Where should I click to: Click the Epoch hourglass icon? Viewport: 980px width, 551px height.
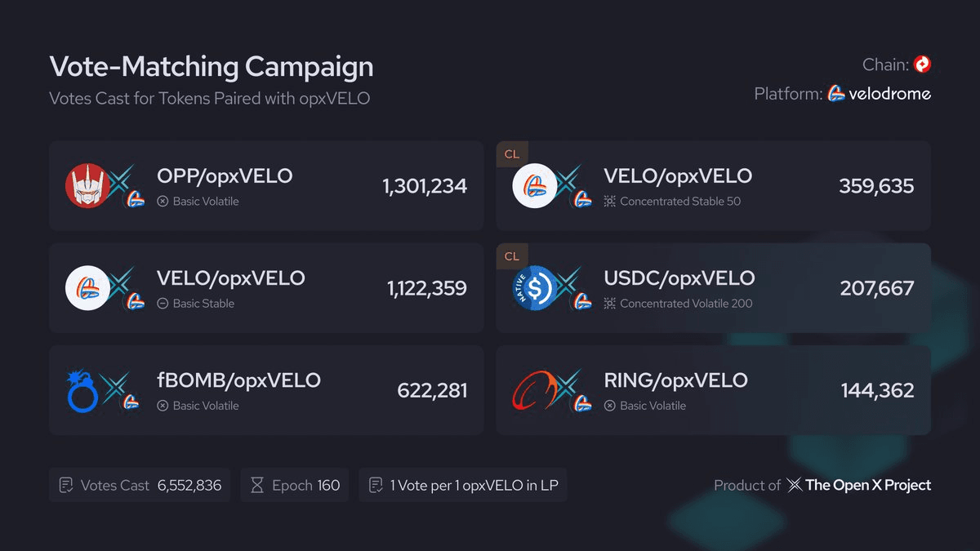[x=256, y=485]
